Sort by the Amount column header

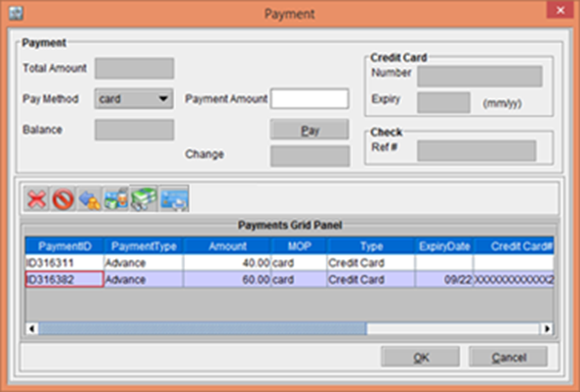click(x=227, y=246)
